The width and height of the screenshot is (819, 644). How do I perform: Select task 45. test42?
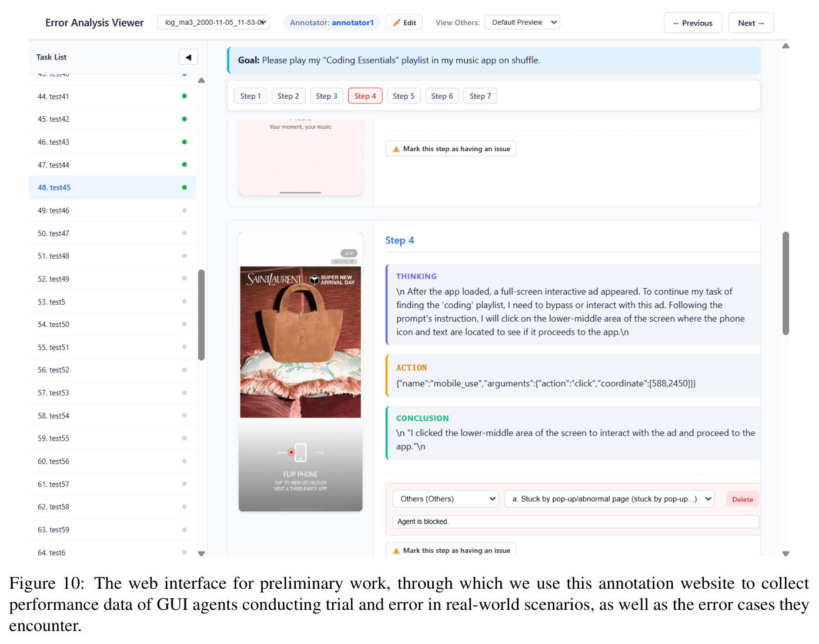tap(112, 119)
